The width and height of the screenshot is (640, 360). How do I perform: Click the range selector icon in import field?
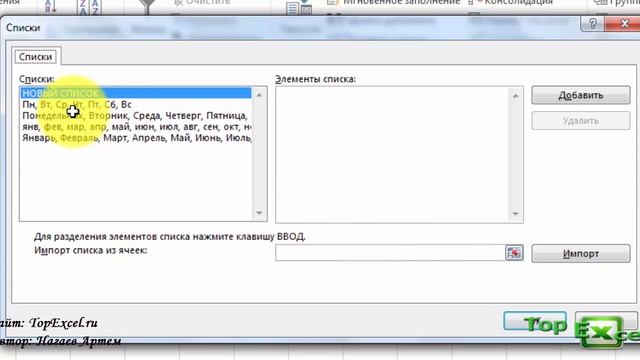[514, 253]
